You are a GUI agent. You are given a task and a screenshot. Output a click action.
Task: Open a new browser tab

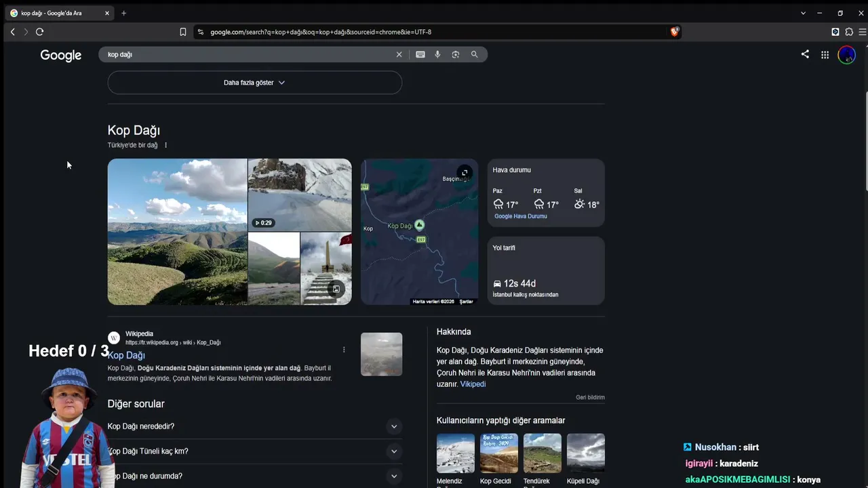coord(123,13)
